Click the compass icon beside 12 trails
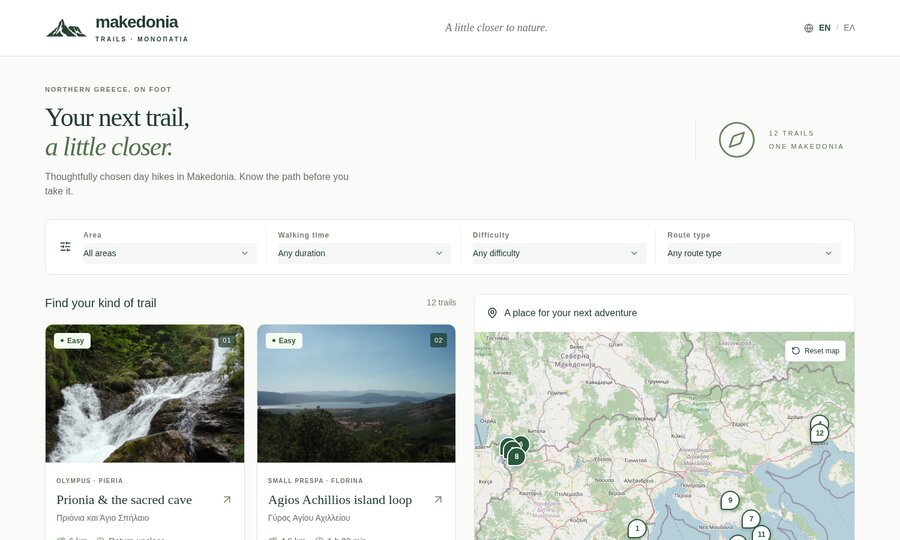The image size is (900, 540). pyautogui.click(x=736, y=140)
